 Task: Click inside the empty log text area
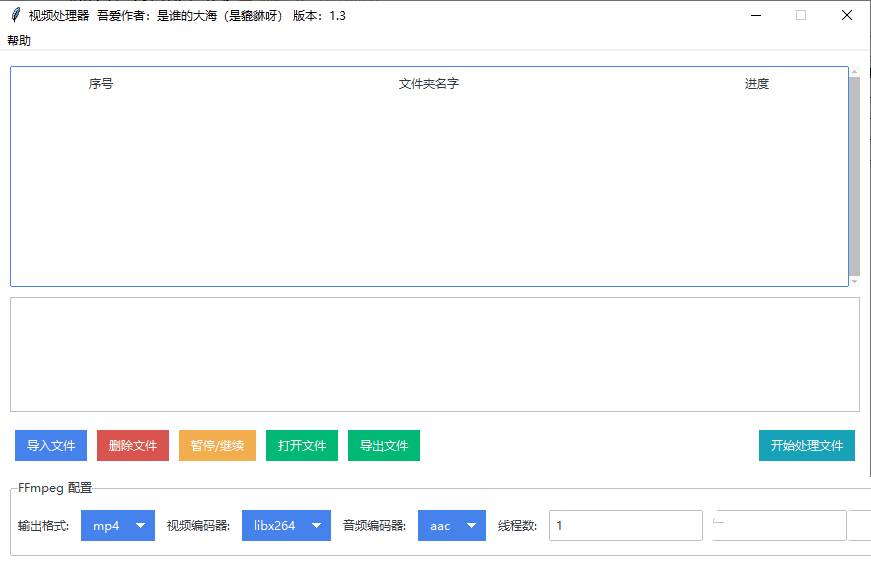(434, 354)
